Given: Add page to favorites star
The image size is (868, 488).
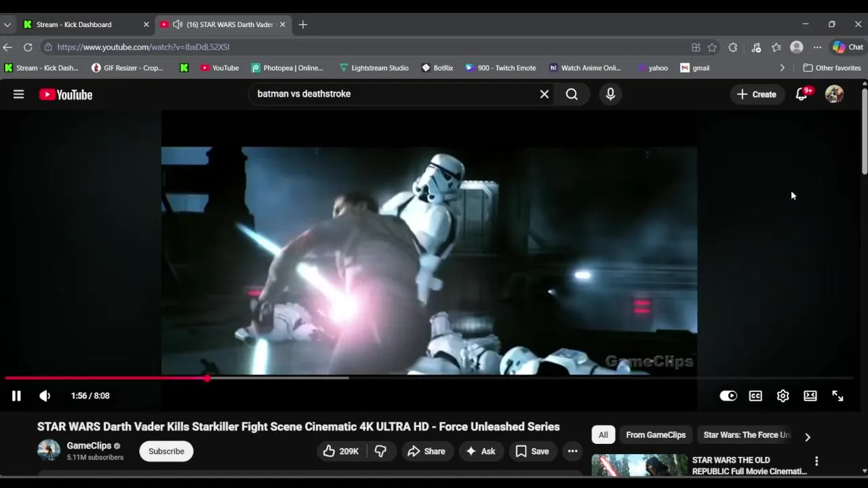Looking at the screenshot, I should tap(712, 47).
